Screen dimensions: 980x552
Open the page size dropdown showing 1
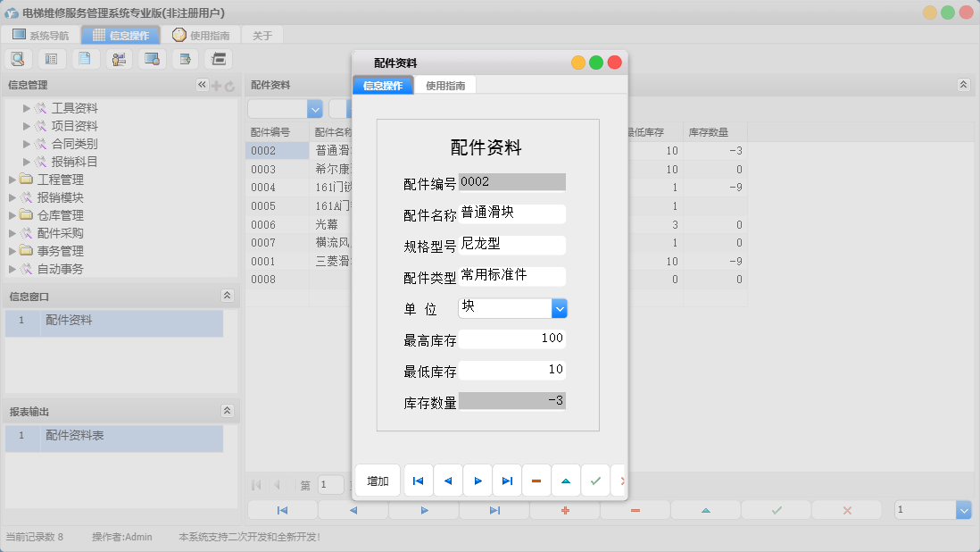[963, 510]
